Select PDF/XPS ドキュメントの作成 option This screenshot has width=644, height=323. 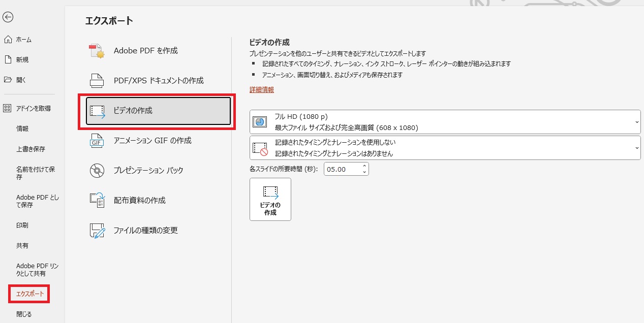[x=158, y=80]
